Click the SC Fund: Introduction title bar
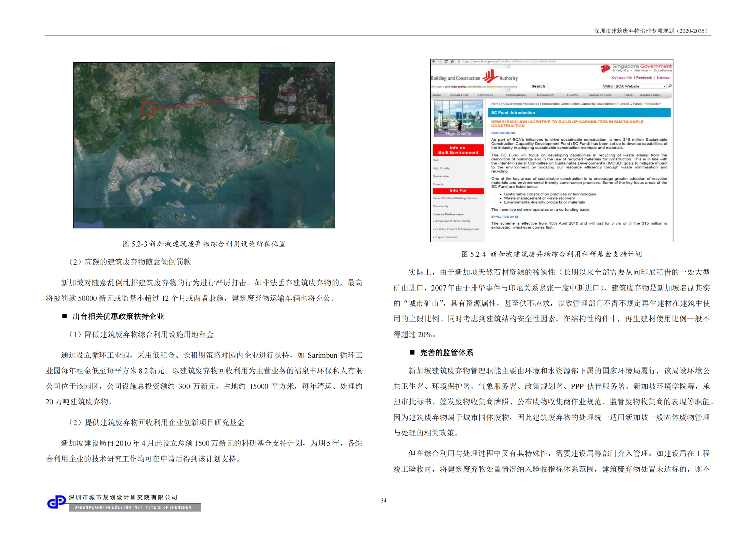This screenshot has height=535, width=756. pos(579,113)
